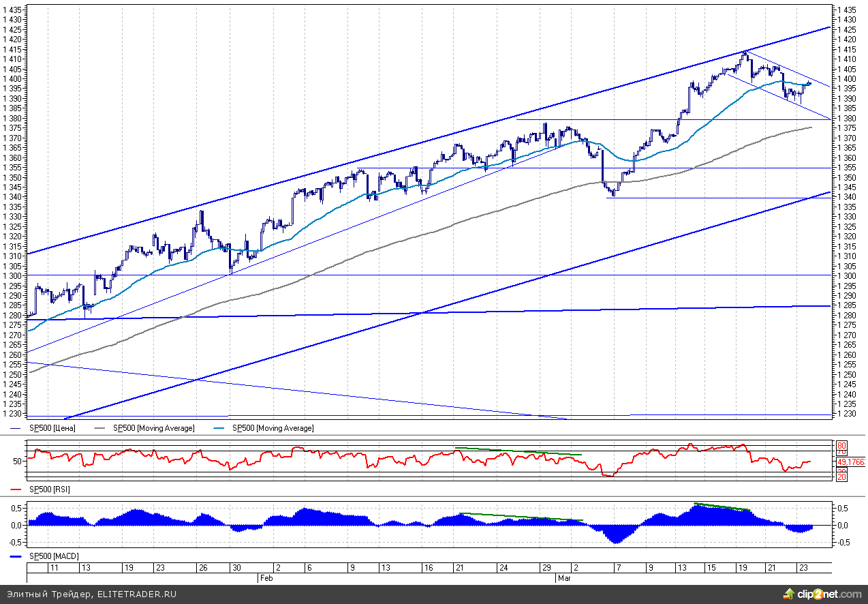Click the Feb month label on timeline
868x604 pixels.
[x=266, y=578]
